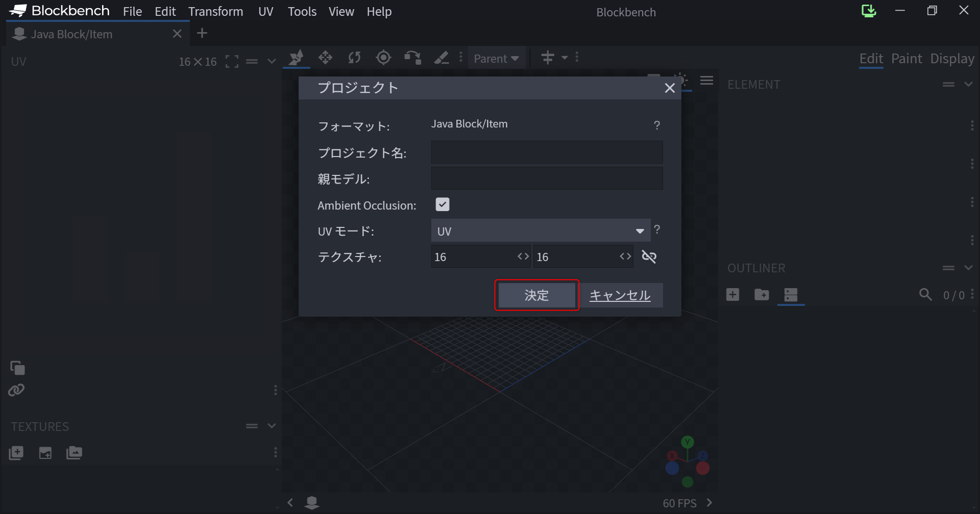Confirm the project with the 決定 button

[536, 295]
